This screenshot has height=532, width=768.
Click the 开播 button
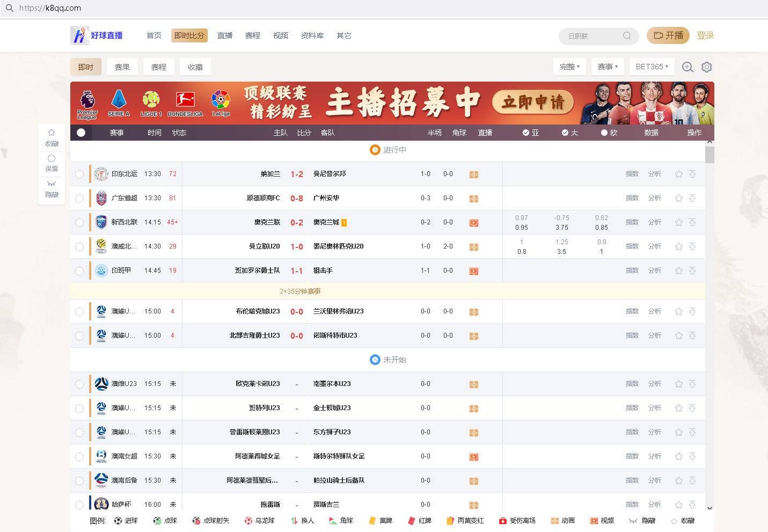pyautogui.click(x=668, y=35)
